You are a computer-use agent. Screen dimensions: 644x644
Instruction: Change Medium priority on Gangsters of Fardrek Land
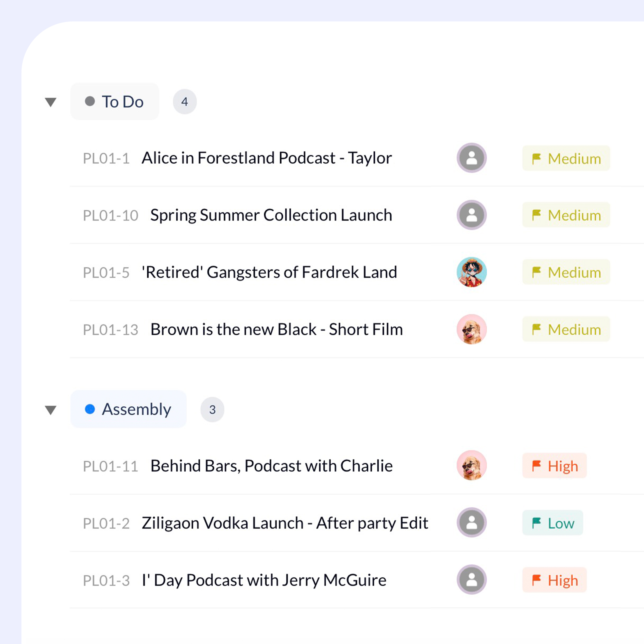click(566, 272)
